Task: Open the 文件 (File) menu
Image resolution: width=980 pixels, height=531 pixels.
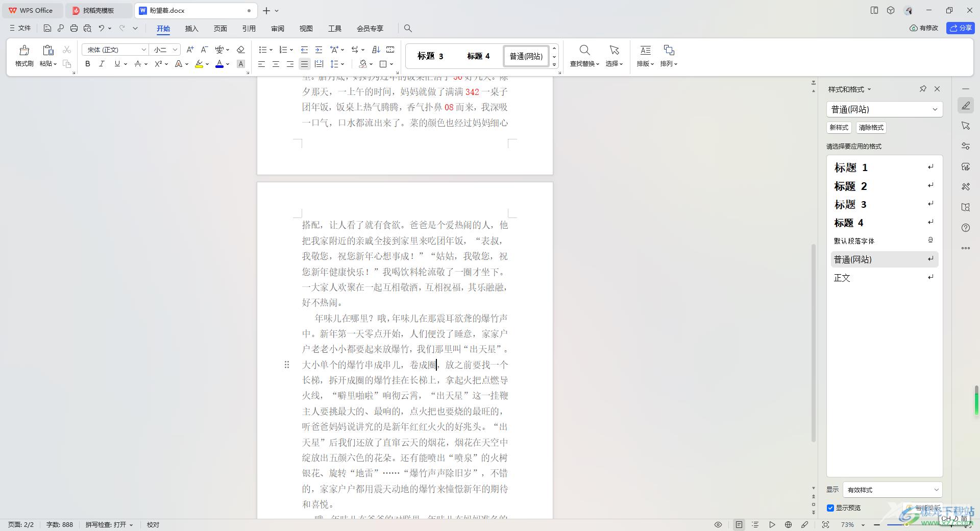Action: pyautogui.click(x=20, y=29)
